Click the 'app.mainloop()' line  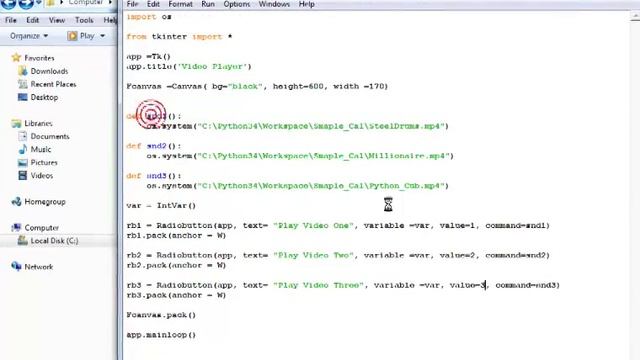[x=161, y=335]
